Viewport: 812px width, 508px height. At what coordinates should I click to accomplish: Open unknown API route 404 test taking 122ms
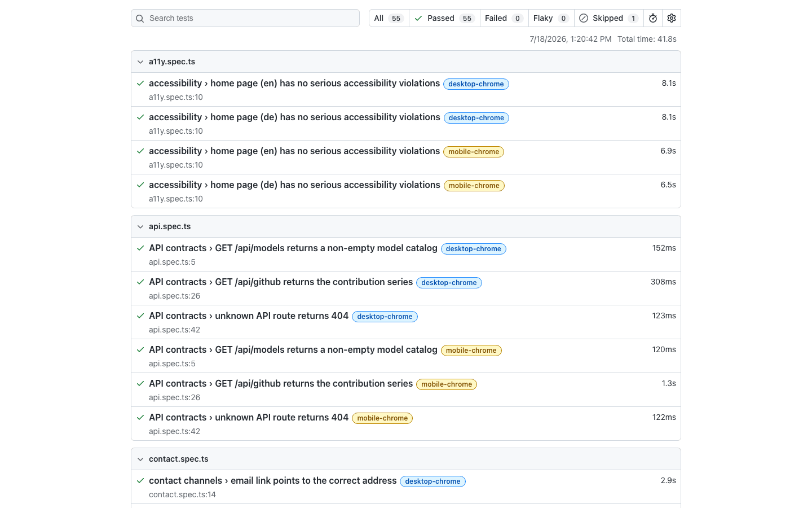tap(249, 417)
